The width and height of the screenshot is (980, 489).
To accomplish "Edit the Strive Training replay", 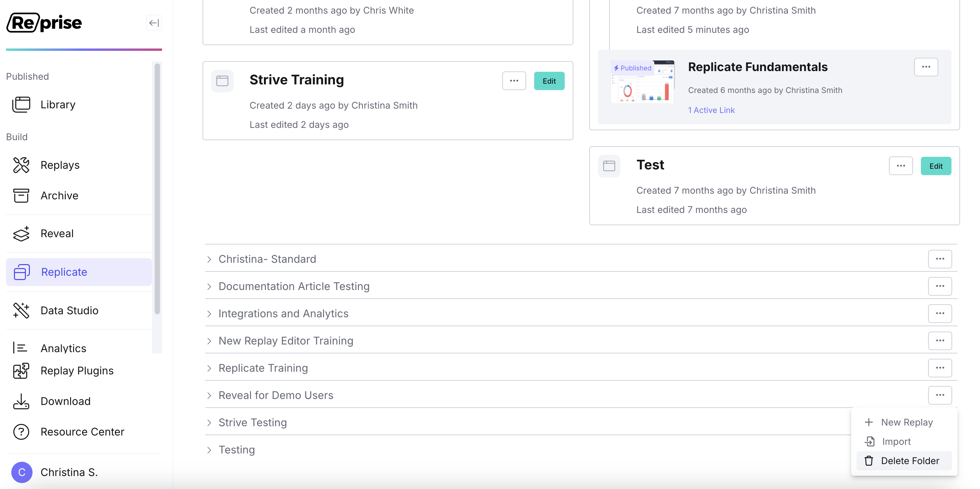I will (549, 81).
